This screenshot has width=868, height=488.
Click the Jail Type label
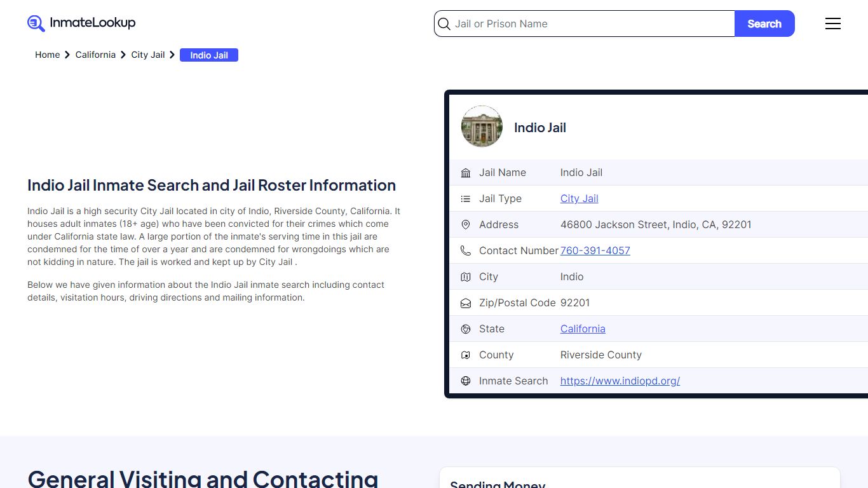click(x=500, y=199)
